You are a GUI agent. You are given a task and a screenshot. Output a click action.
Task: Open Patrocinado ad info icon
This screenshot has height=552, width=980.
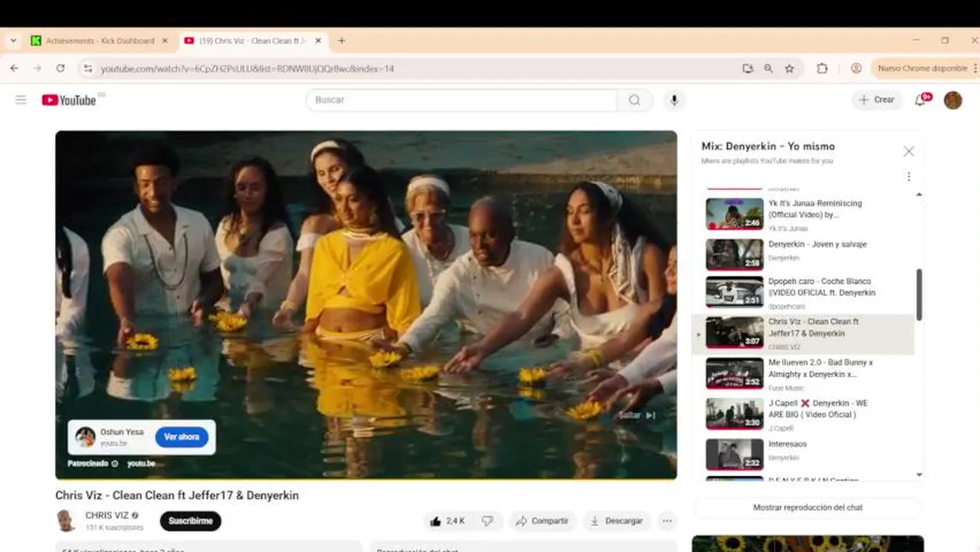(x=115, y=464)
